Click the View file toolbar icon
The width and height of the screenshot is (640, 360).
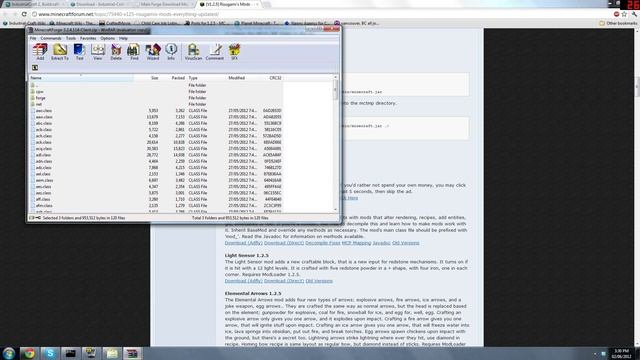pyautogui.click(x=98, y=52)
